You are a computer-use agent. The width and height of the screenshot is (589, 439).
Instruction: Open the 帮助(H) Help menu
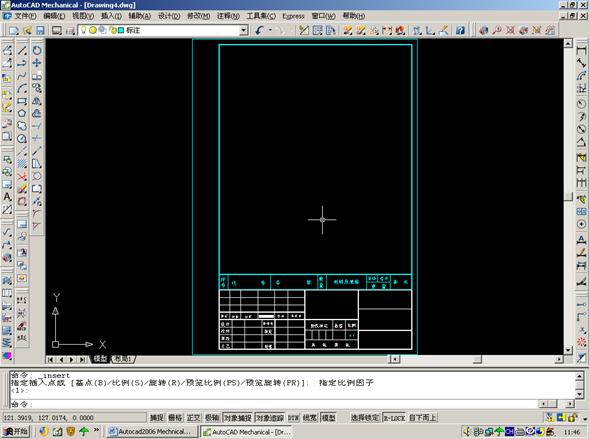[353, 16]
